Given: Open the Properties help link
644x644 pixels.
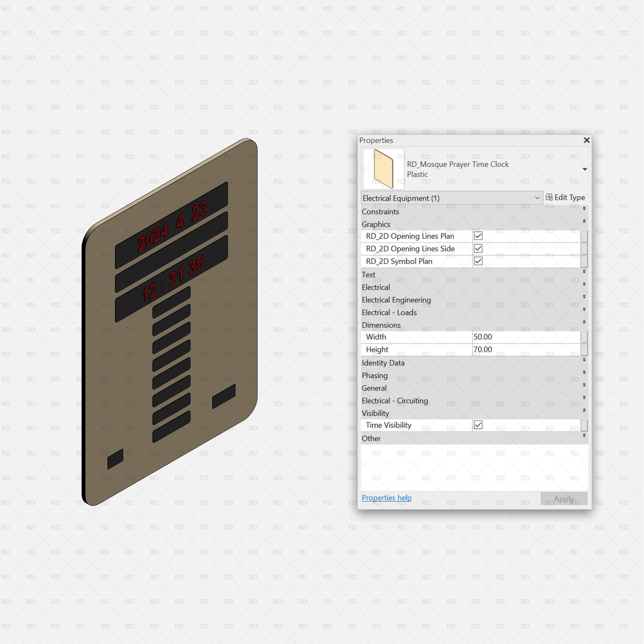Looking at the screenshot, I should (x=386, y=497).
